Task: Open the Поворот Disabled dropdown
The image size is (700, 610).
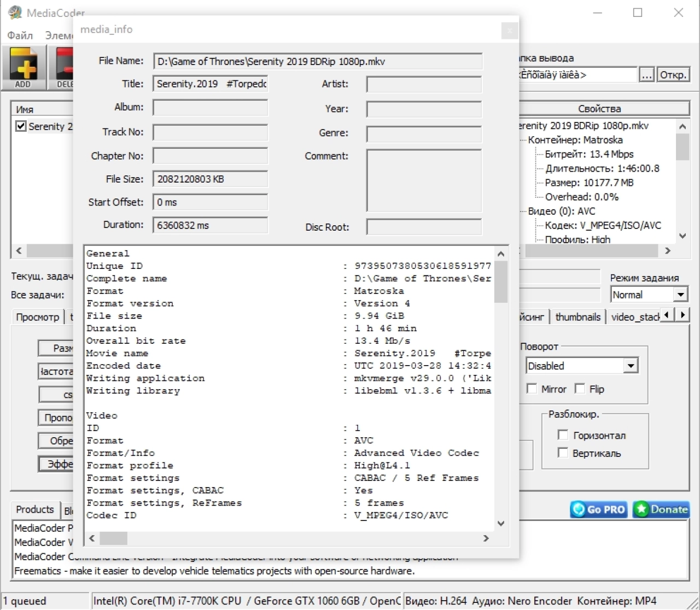Action: [x=631, y=366]
